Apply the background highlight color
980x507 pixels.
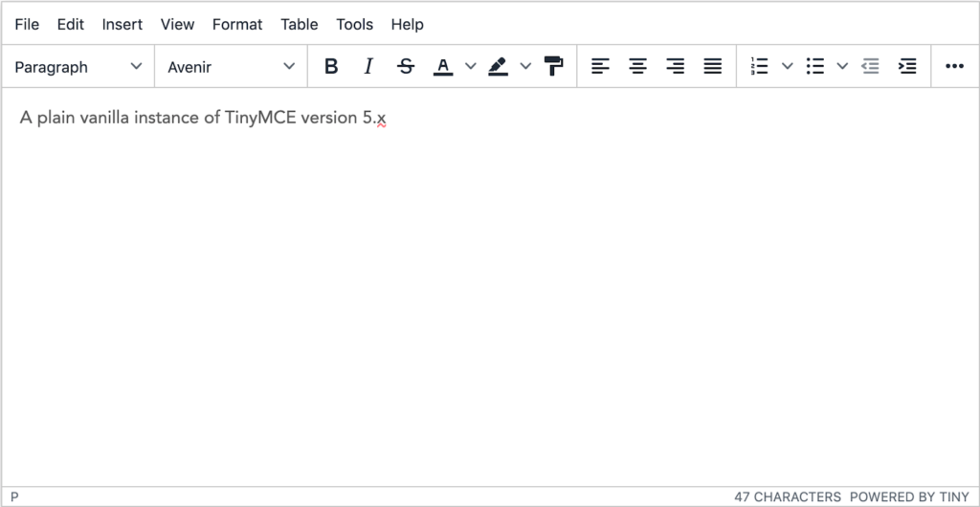(498, 66)
